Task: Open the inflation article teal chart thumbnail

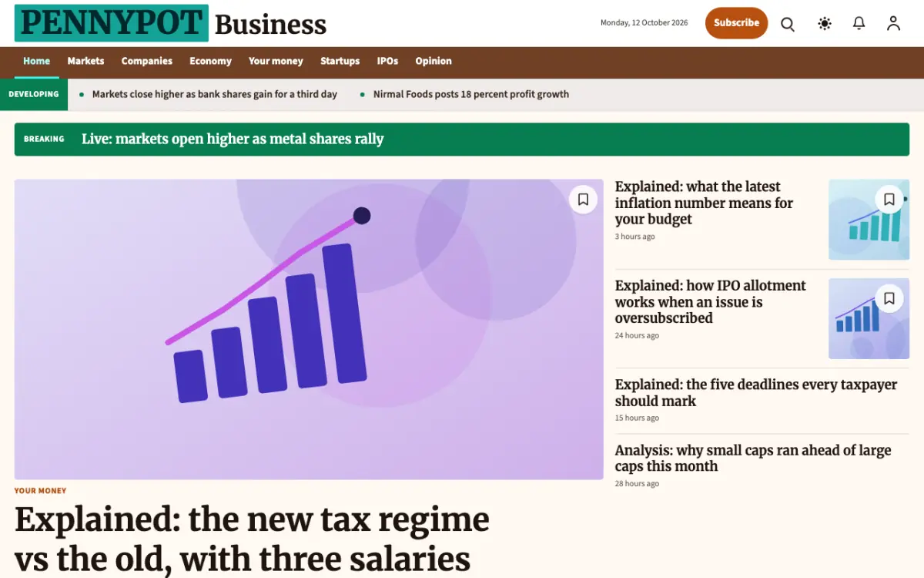Action: 869,220
